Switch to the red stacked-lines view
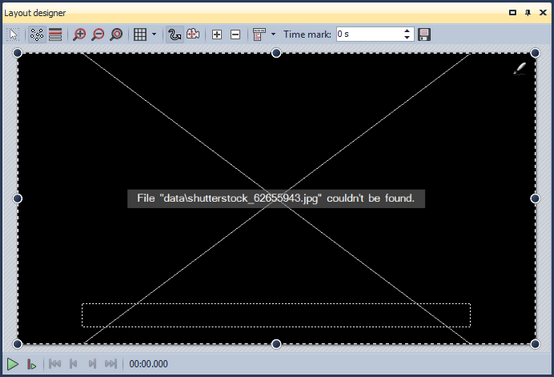 tap(55, 34)
